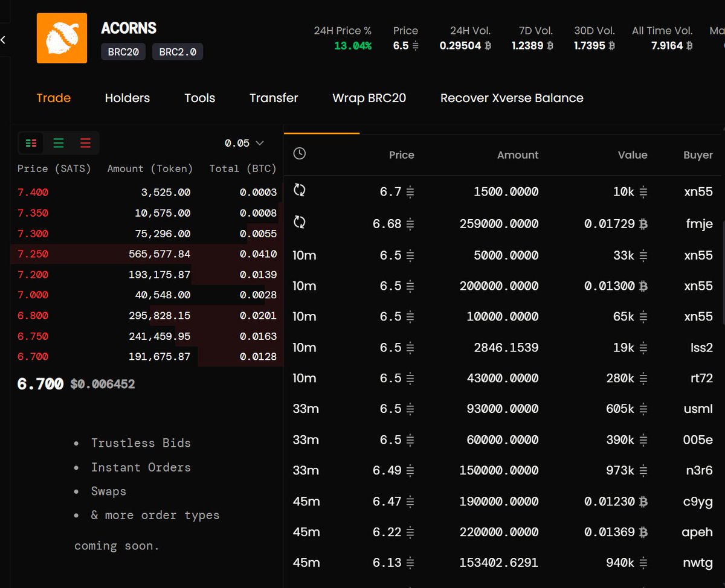Select the 7.200 sell order row
The height and width of the screenshot is (588, 725).
point(147,275)
